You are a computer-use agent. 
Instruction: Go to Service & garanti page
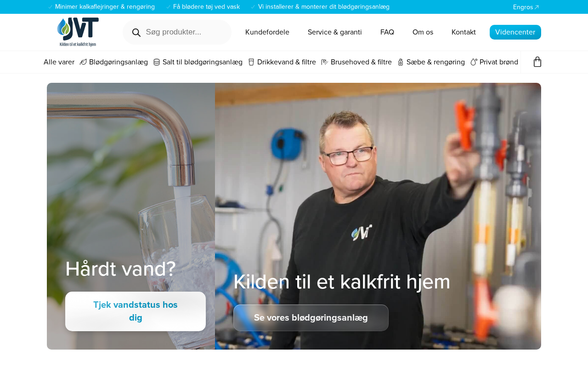click(x=335, y=32)
